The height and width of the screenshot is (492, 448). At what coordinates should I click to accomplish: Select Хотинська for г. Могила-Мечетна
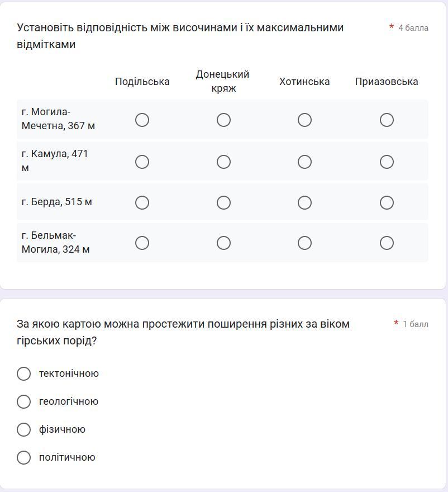pos(304,120)
